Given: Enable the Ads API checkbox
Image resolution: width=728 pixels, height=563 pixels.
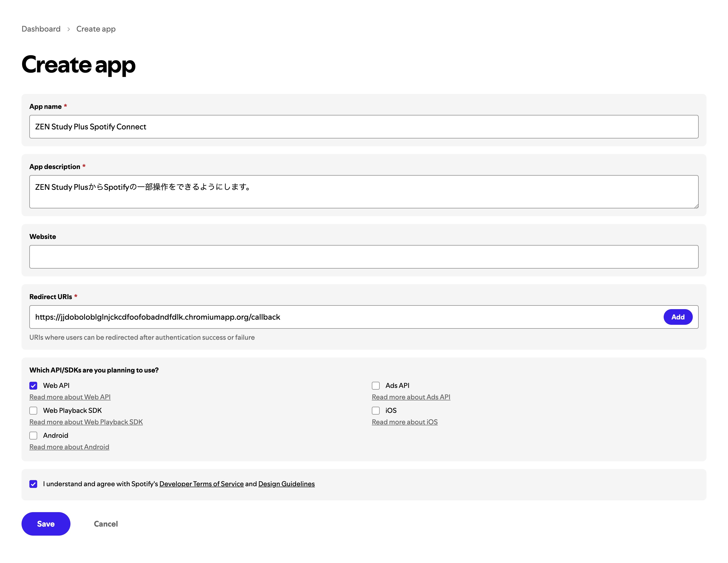Looking at the screenshot, I should 375,385.
